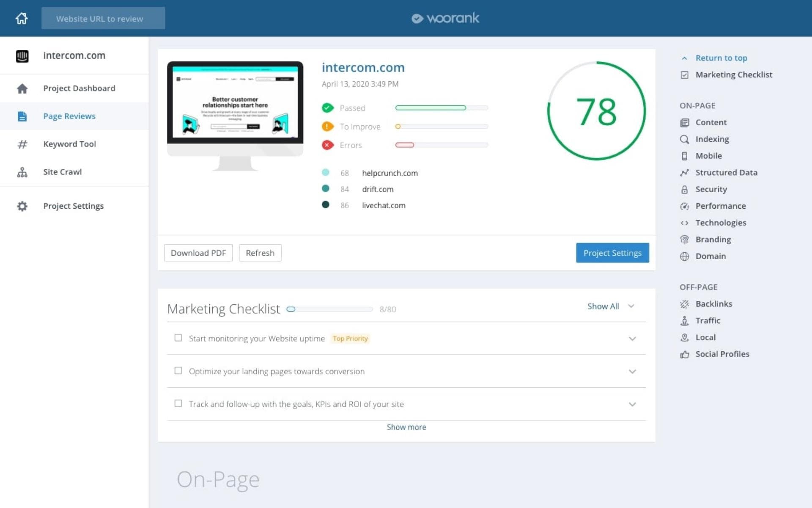
Task: Click the Performance gauge icon
Action: click(x=684, y=206)
